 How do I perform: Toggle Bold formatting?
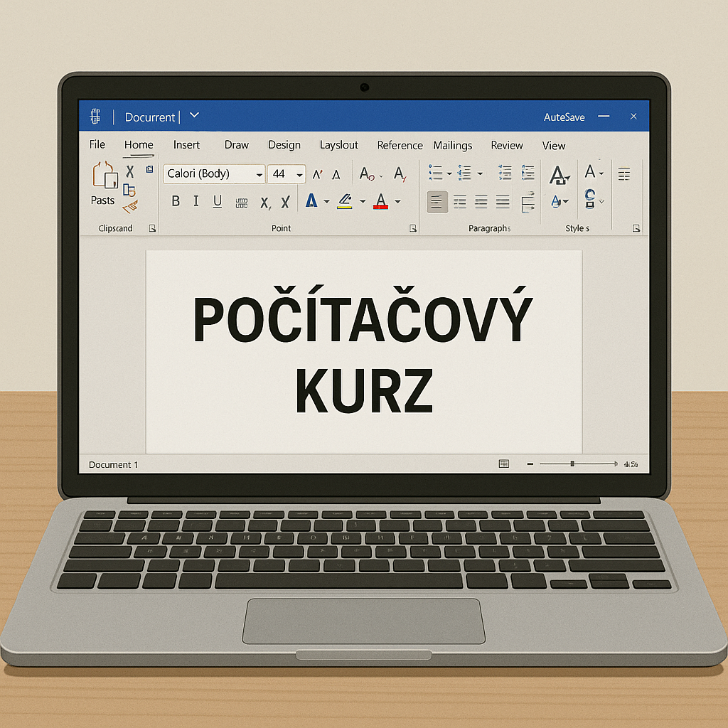pyautogui.click(x=176, y=202)
